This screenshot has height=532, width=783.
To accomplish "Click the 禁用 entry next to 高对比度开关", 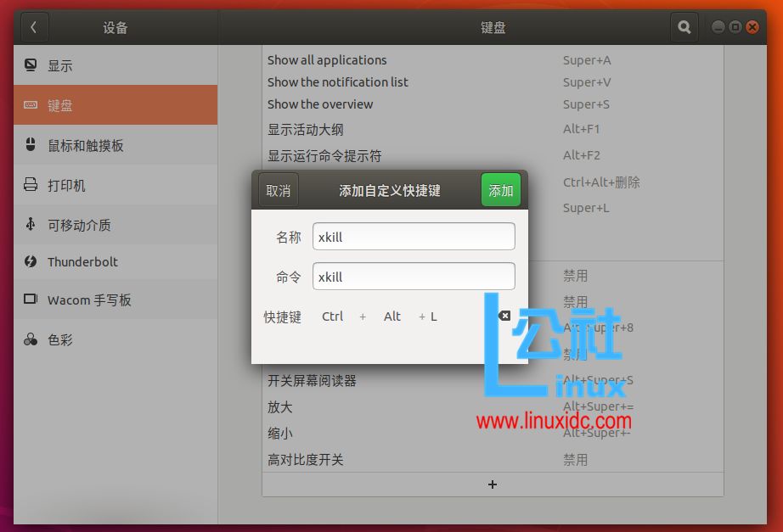I will click(576, 459).
